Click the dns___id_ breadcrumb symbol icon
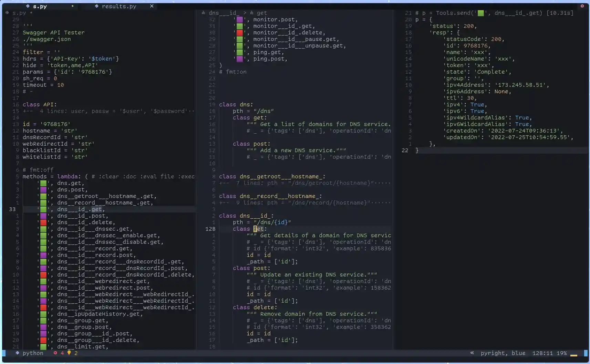Image resolution: width=590 pixels, height=364 pixels. [203, 13]
